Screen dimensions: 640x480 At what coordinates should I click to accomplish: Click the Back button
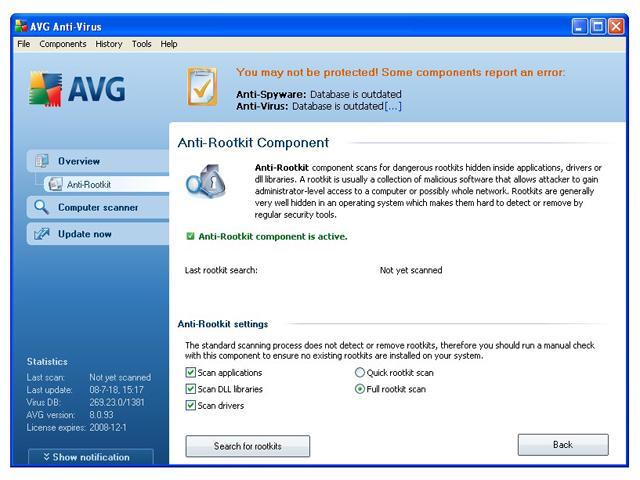point(563,444)
